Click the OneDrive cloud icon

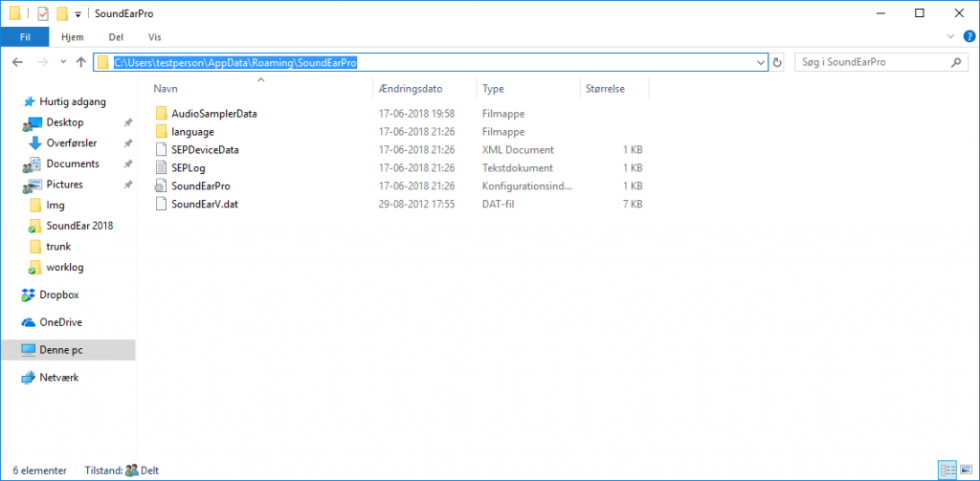pos(28,323)
